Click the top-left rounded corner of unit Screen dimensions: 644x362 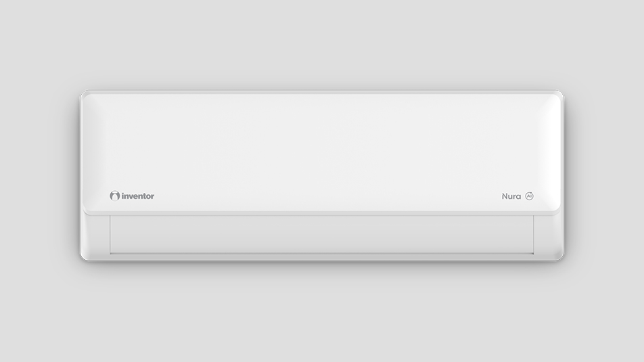click(85, 95)
